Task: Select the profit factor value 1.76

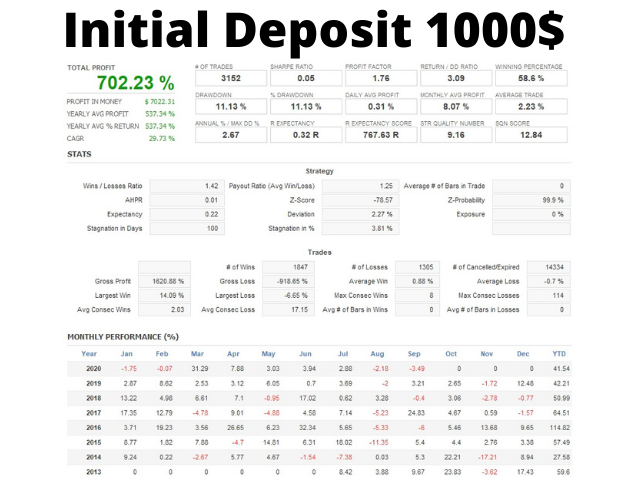Action: pyautogui.click(x=381, y=78)
